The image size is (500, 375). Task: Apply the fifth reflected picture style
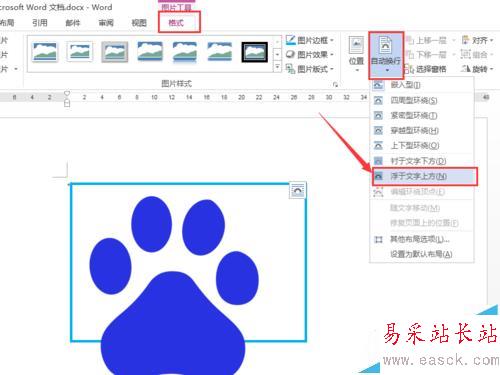(184, 52)
